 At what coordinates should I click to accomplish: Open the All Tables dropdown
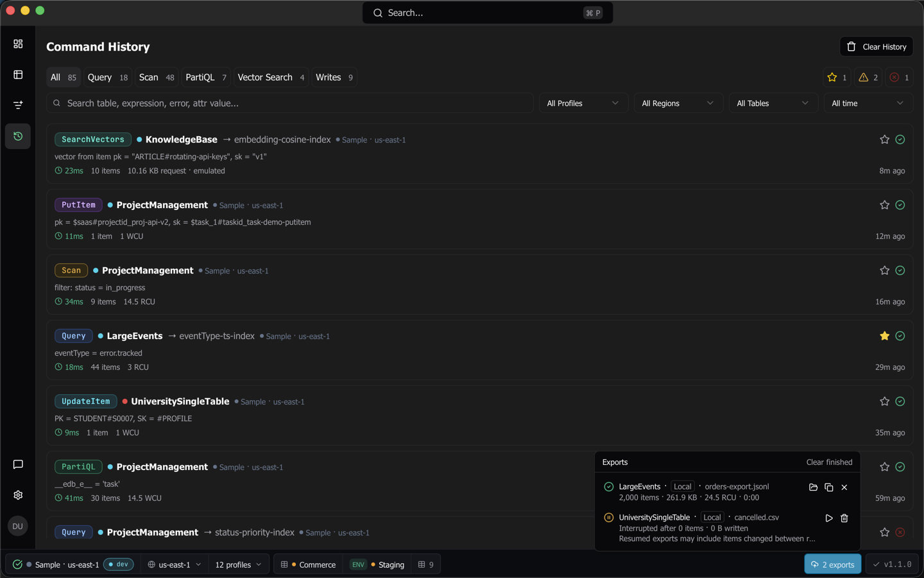(773, 103)
